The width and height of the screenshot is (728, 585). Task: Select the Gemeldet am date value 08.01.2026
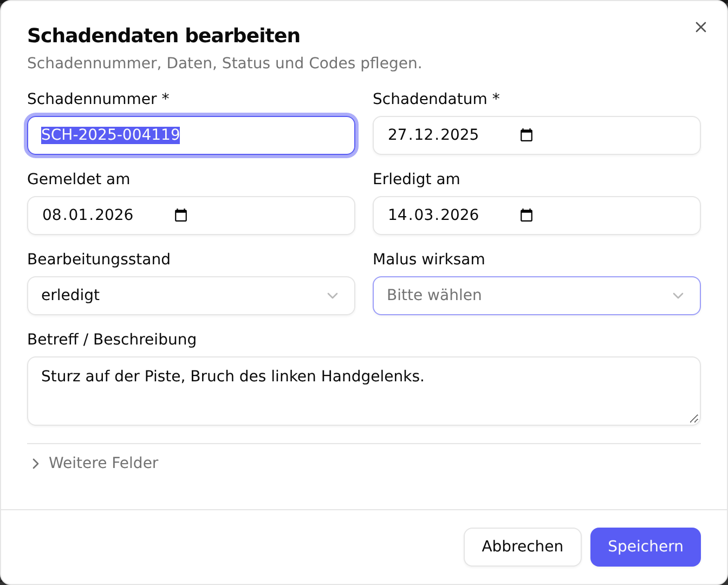click(88, 215)
